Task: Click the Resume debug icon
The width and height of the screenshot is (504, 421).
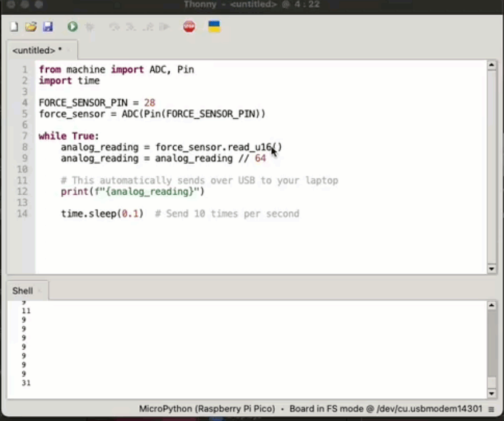Action: pos(165,27)
